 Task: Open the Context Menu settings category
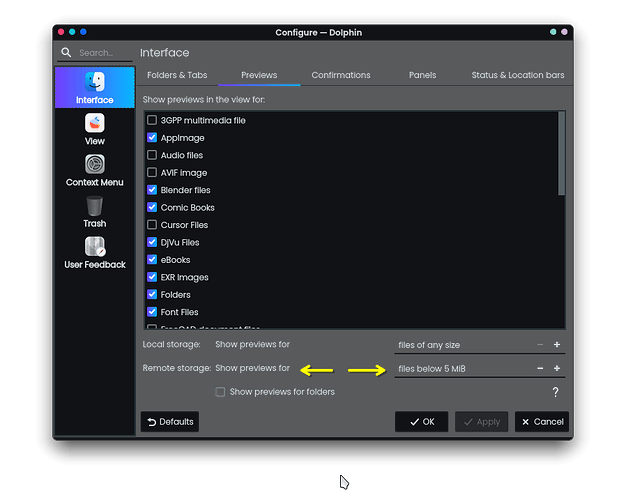coord(95,171)
